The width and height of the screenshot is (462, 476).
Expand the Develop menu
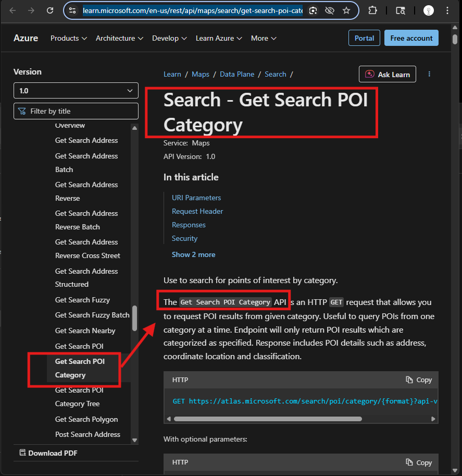coord(169,38)
